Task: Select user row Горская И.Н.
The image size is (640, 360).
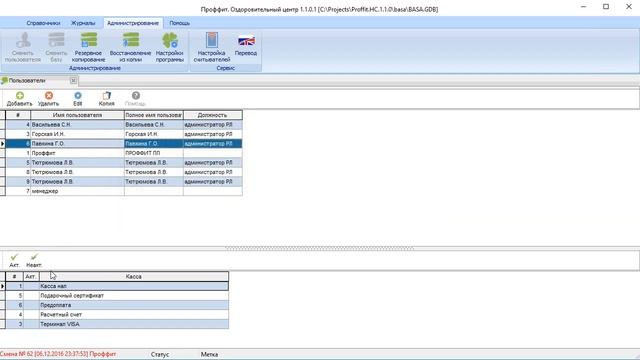Action: [x=124, y=134]
